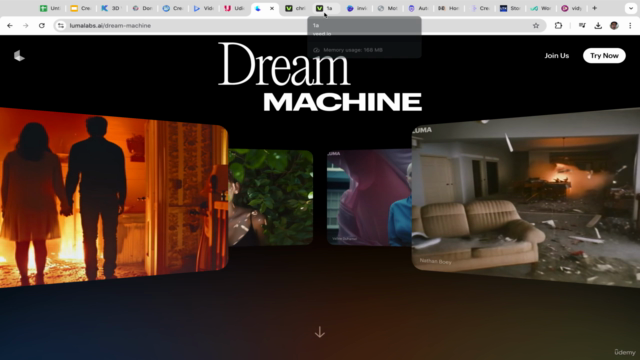Switch to the green Sheets 'Unt' tab

[50, 8]
